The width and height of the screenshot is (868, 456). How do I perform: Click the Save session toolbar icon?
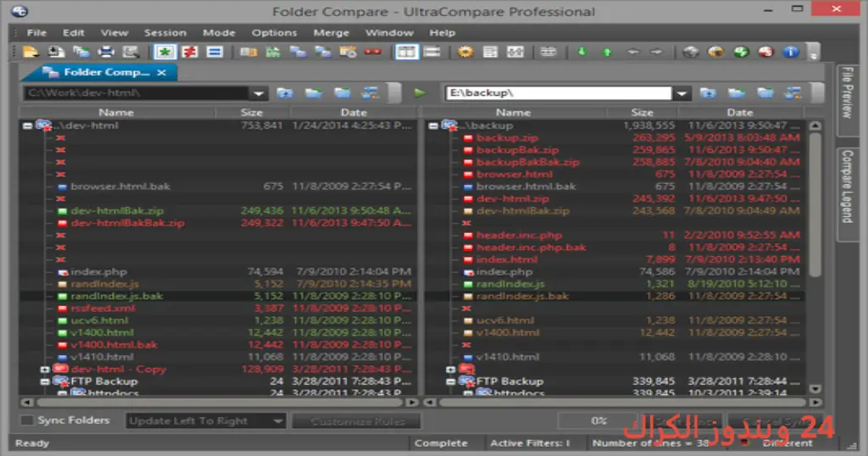(55, 52)
